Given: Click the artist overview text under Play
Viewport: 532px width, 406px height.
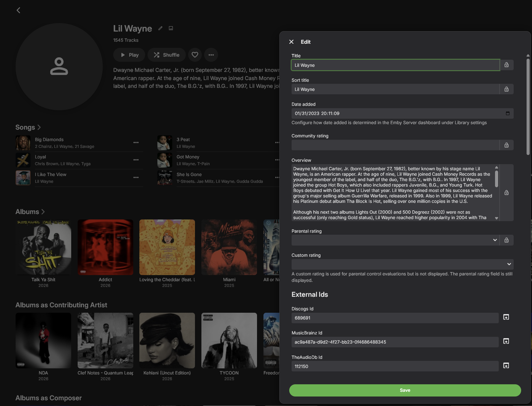Looking at the screenshot, I should coord(196,78).
